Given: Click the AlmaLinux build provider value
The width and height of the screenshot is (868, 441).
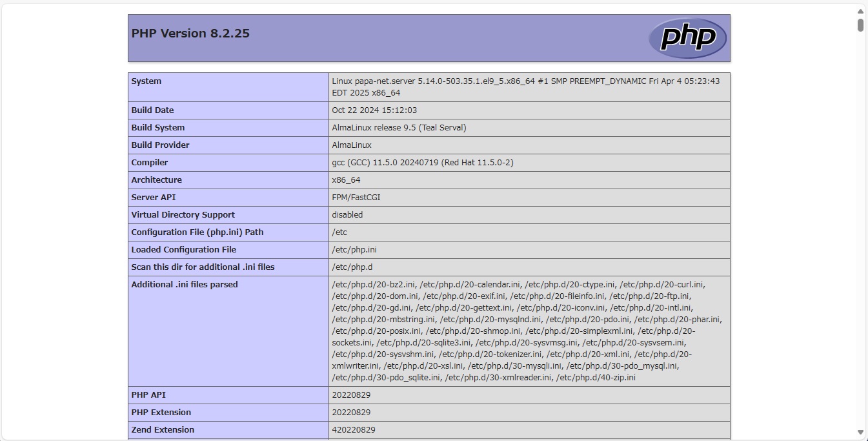Looking at the screenshot, I should (352, 145).
